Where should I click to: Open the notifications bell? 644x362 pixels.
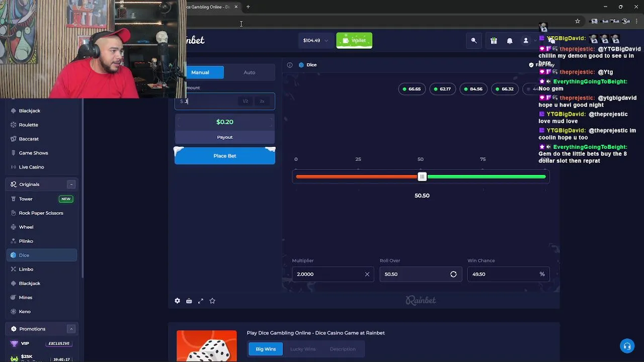coord(510,41)
